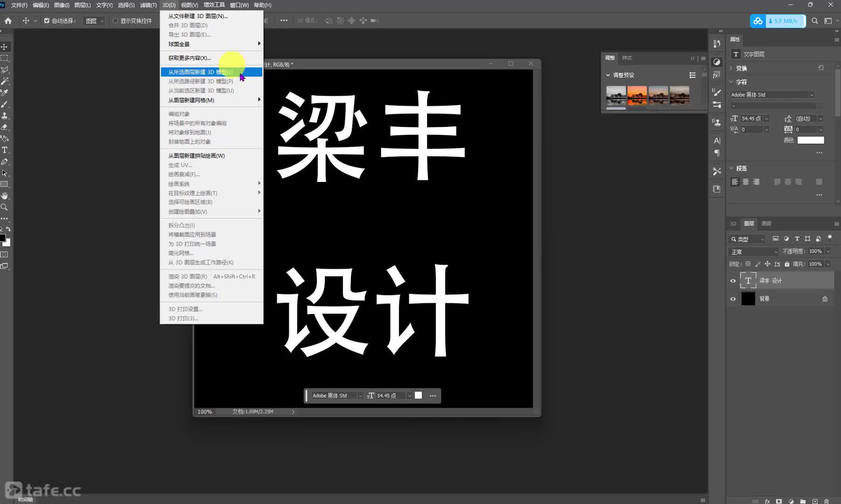Image resolution: width=841 pixels, height=504 pixels.
Task: Select the Rectangular Marquee tool
Action: click(x=5, y=58)
